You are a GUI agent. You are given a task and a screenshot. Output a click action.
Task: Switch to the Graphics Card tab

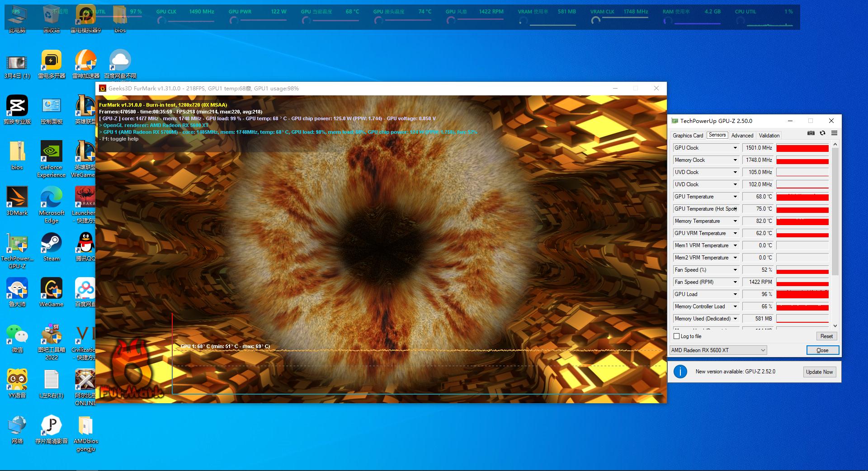[x=688, y=136]
